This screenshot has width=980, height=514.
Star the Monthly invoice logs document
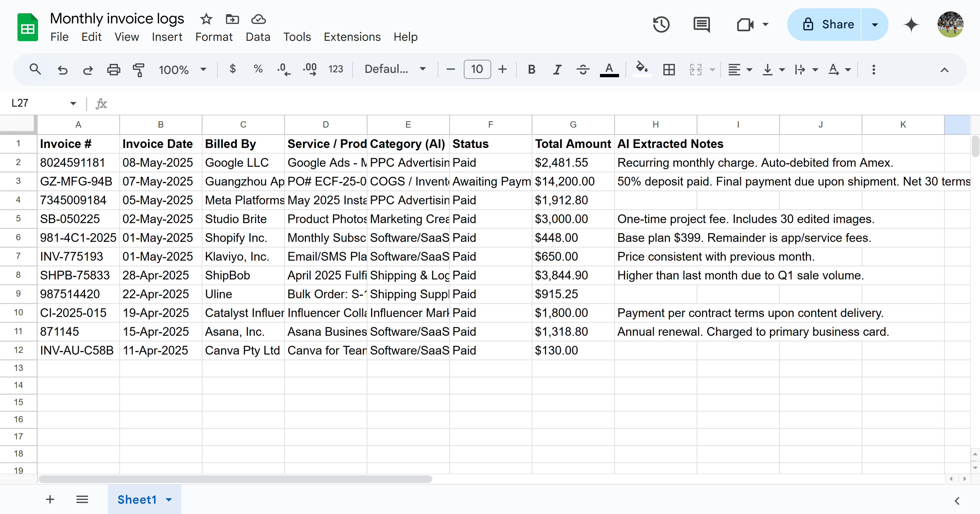(206, 18)
